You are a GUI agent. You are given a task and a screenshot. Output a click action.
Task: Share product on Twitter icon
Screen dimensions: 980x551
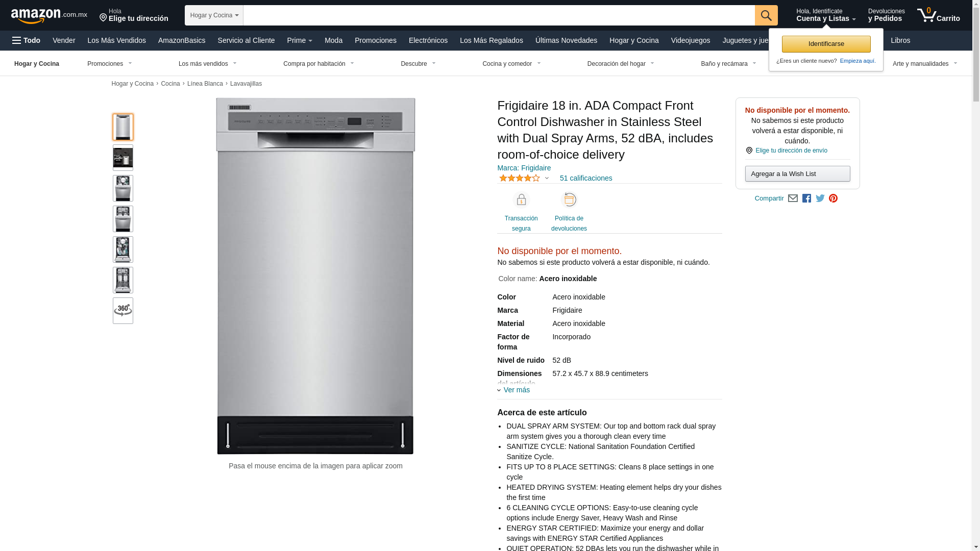pyautogui.click(x=820, y=198)
